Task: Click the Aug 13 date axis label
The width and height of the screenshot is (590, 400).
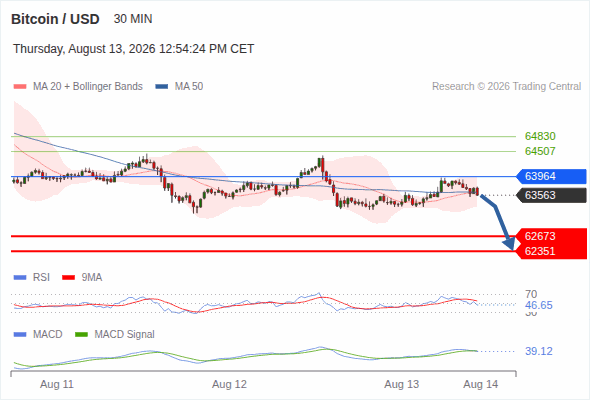Action: tap(401, 385)
